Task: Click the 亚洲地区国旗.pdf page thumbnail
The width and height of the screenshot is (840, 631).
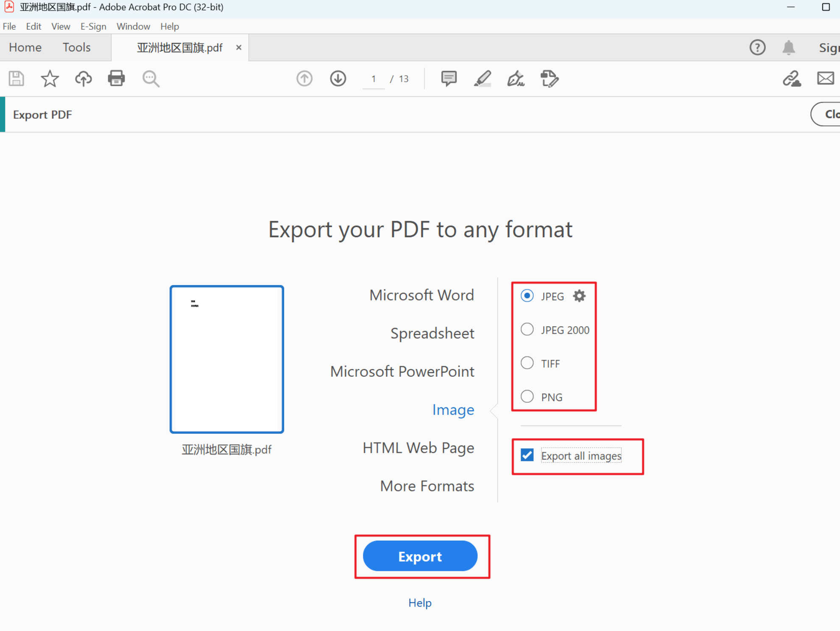Action: point(226,359)
